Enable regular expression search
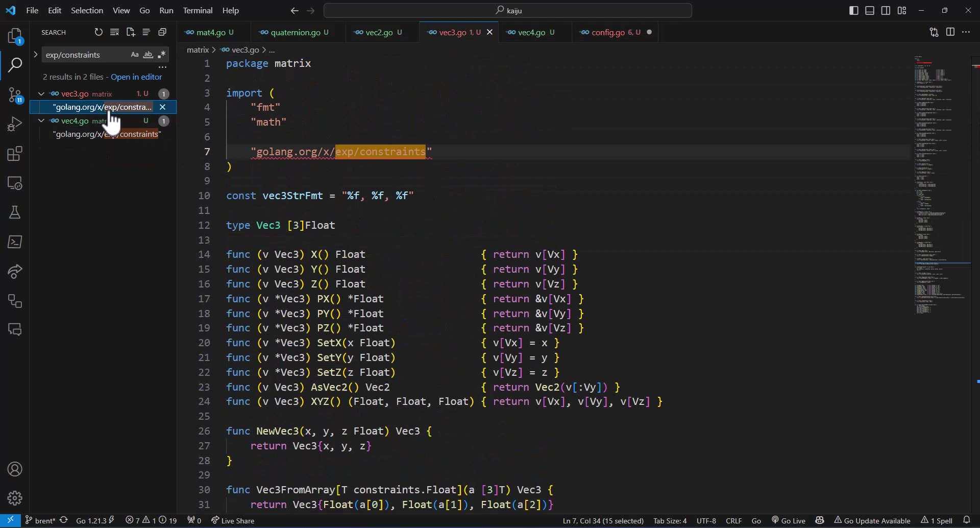Screen dimensions: 980x528 pos(162,54)
